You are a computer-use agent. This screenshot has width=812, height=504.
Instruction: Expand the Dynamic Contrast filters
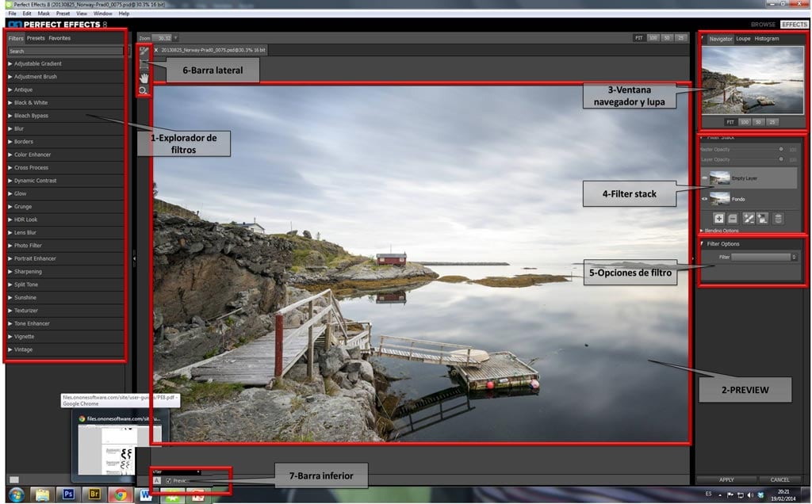pos(10,181)
